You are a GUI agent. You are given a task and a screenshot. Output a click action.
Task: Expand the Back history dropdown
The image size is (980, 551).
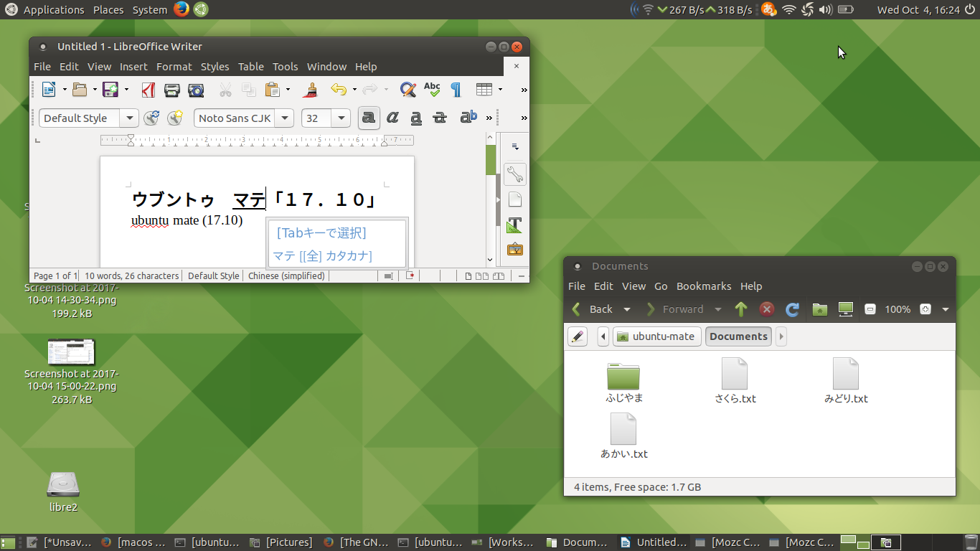click(627, 309)
